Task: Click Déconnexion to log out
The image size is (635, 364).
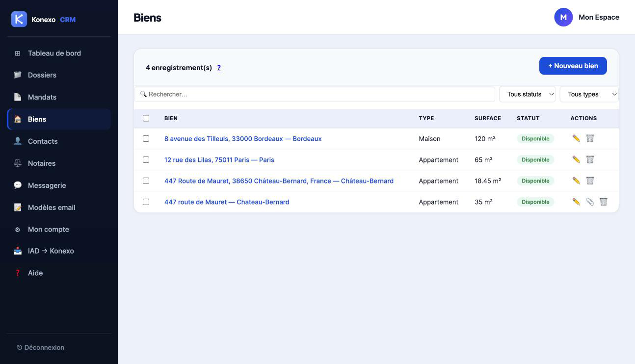Action: (x=41, y=347)
